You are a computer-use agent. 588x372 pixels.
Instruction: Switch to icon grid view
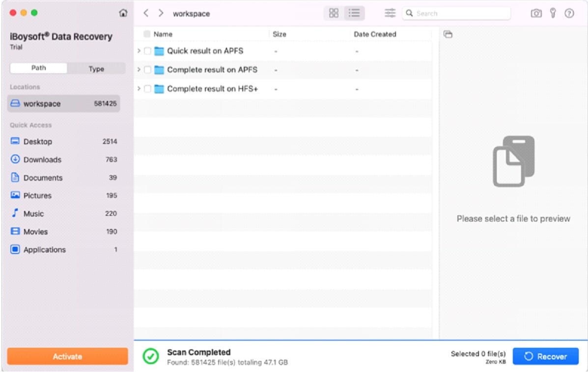coord(334,13)
